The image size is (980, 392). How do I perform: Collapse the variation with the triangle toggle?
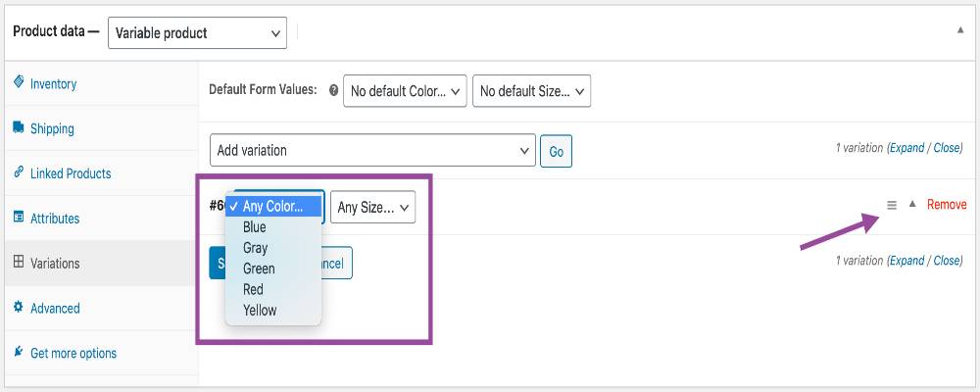(x=912, y=204)
